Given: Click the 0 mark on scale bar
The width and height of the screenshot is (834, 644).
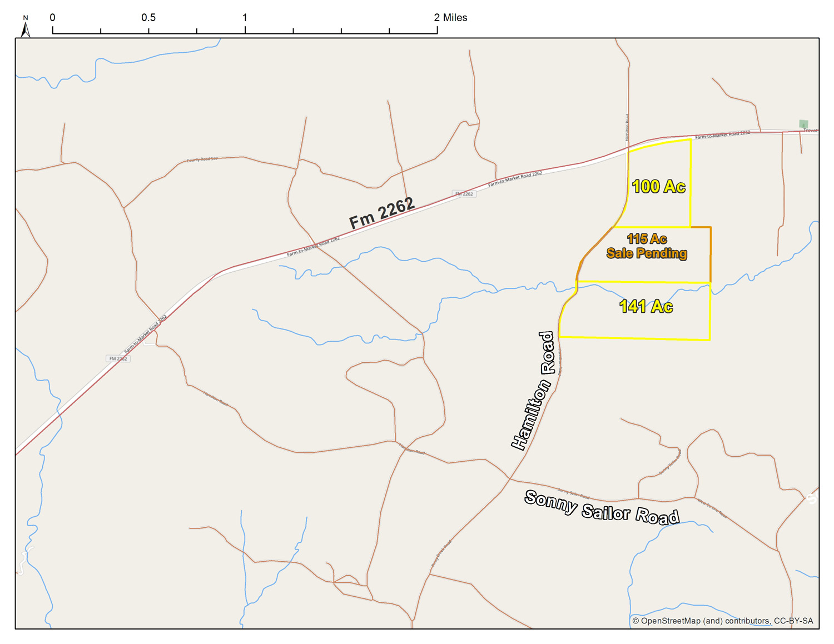Looking at the screenshot, I should (x=52, y=18).
